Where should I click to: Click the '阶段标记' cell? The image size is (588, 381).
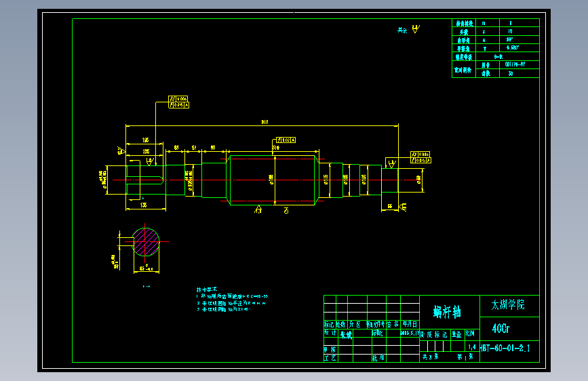[x=433, y=334]
